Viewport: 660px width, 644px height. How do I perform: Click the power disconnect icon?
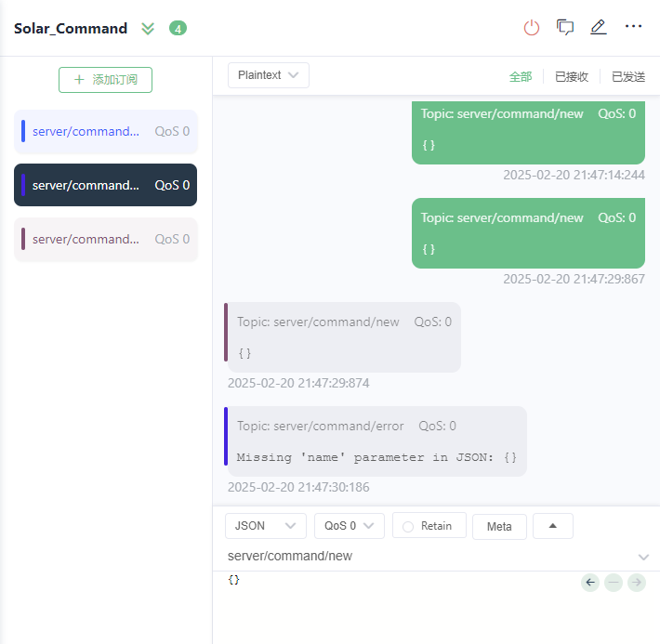pos(532,27)
